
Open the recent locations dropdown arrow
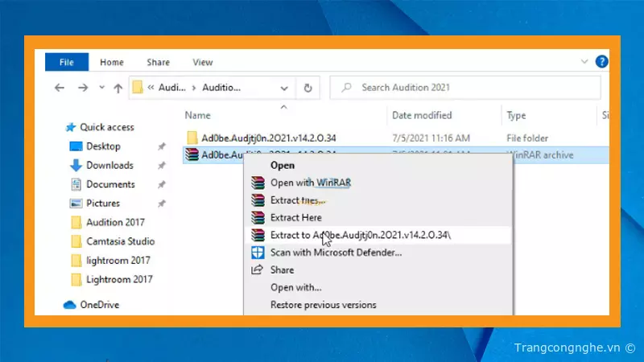101,88
